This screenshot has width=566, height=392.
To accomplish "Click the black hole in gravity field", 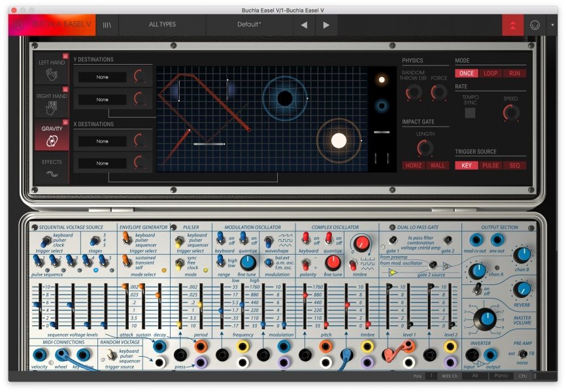I will [284, 98].
